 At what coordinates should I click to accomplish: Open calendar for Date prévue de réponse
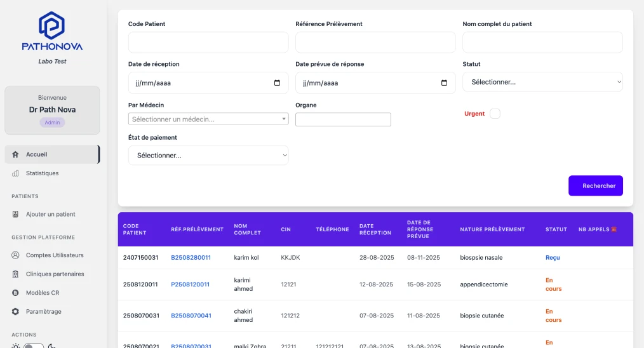[444, 83]
